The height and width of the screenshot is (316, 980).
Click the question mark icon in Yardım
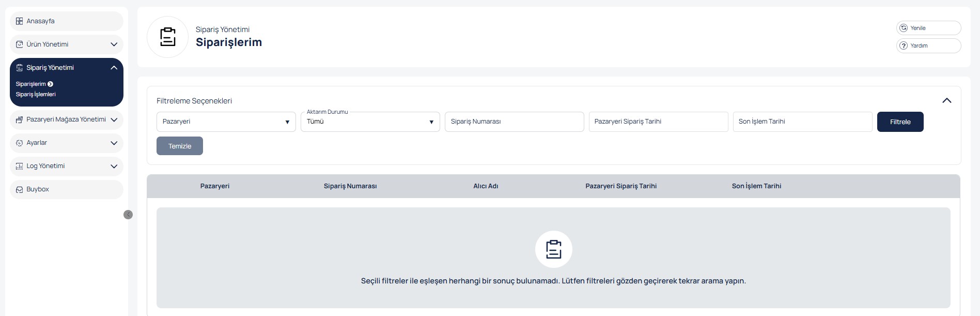tap(904, 46)
